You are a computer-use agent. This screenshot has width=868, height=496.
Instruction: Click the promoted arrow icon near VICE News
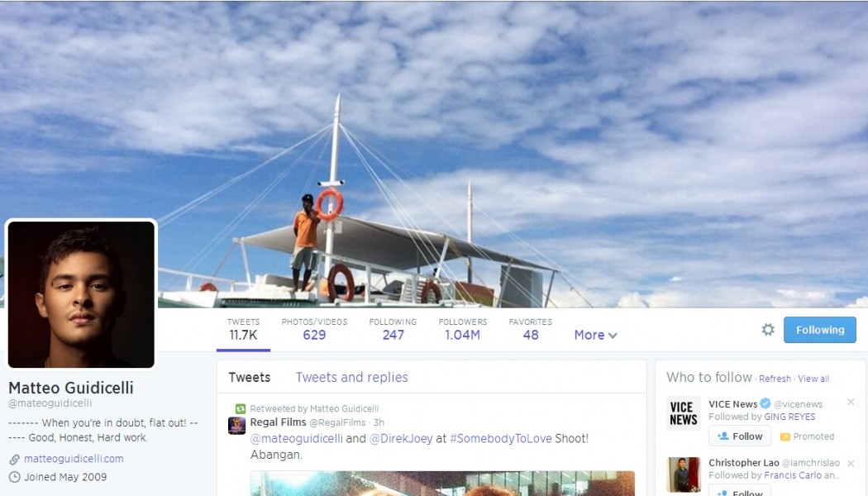pyautogui.click(x=785, y=436)
